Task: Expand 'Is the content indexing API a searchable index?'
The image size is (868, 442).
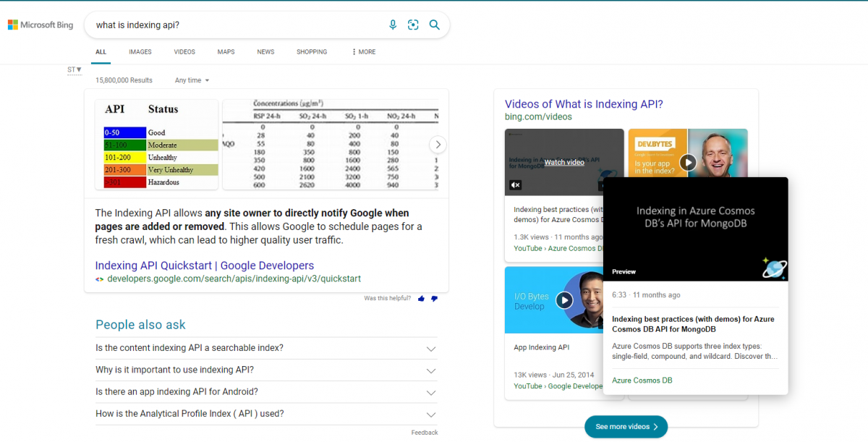Action: click(x=266, y=348)
